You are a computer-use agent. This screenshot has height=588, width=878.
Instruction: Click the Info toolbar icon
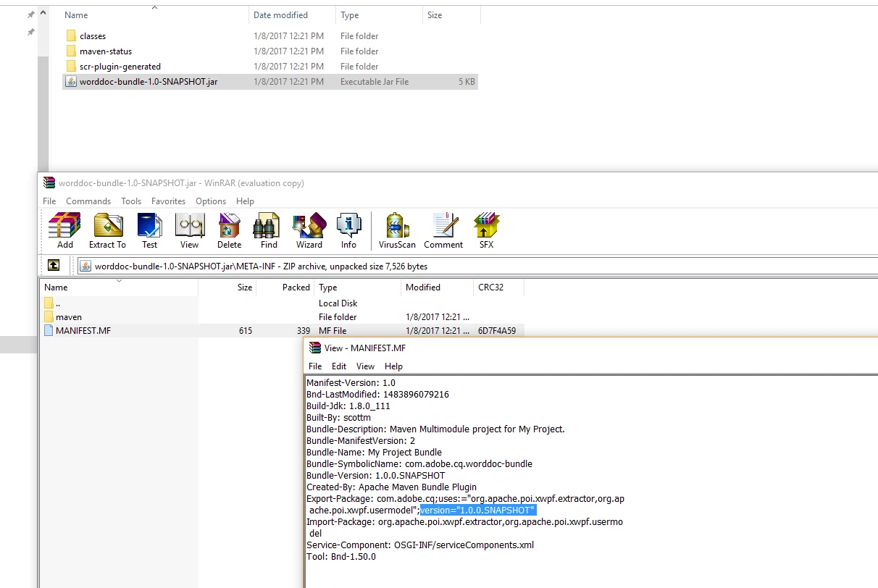348,226
